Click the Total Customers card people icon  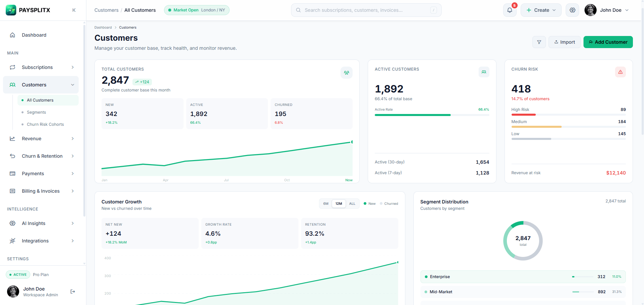click(347, 73)
